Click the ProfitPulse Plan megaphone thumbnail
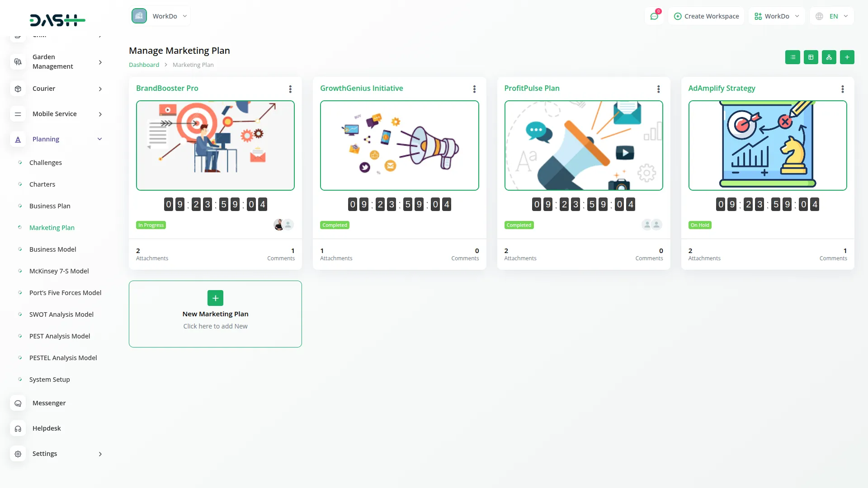868x488 pixels. click(x=583, y=145)
